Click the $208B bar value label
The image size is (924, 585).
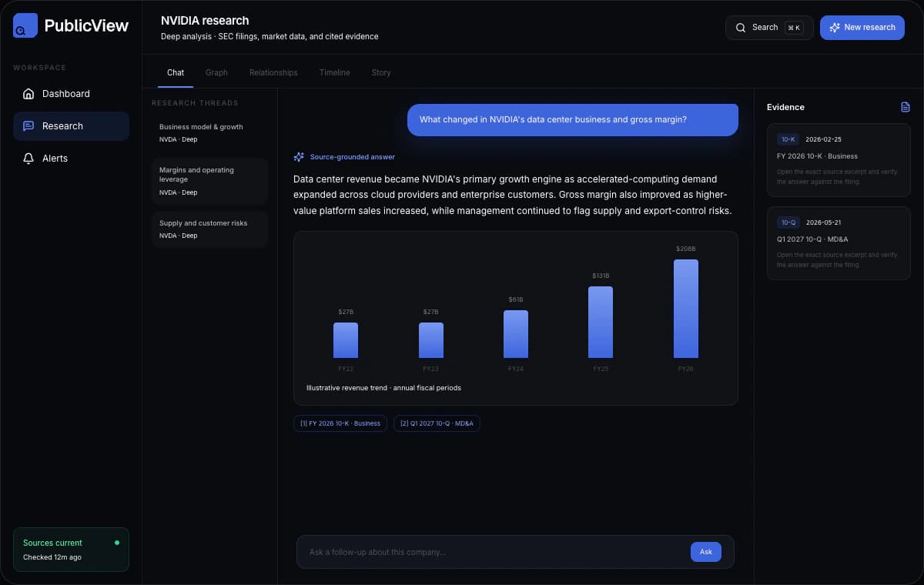[x=686, y=249]
